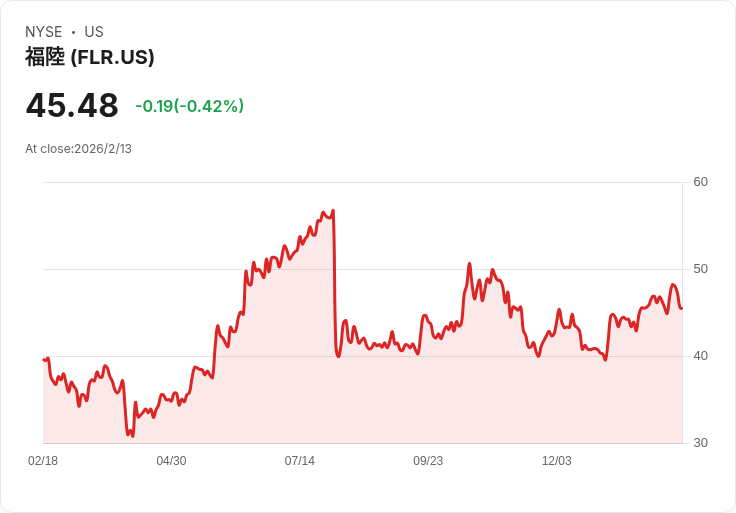Viewport: 736px width, 513px height.
Task: Click the leftmost start of the price line
Action: pos(44,360)
